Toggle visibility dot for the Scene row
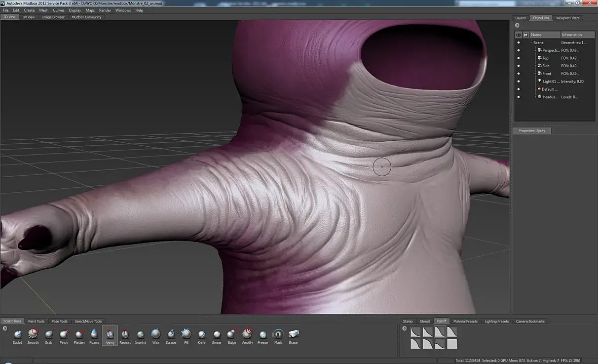Screen dimensions: 598x364 [x=518, y=43]
